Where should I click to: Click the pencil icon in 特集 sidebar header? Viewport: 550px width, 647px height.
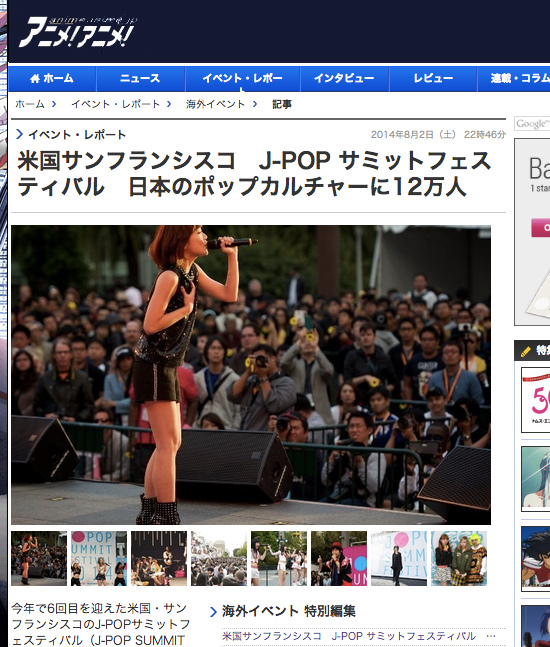[525, 352]
